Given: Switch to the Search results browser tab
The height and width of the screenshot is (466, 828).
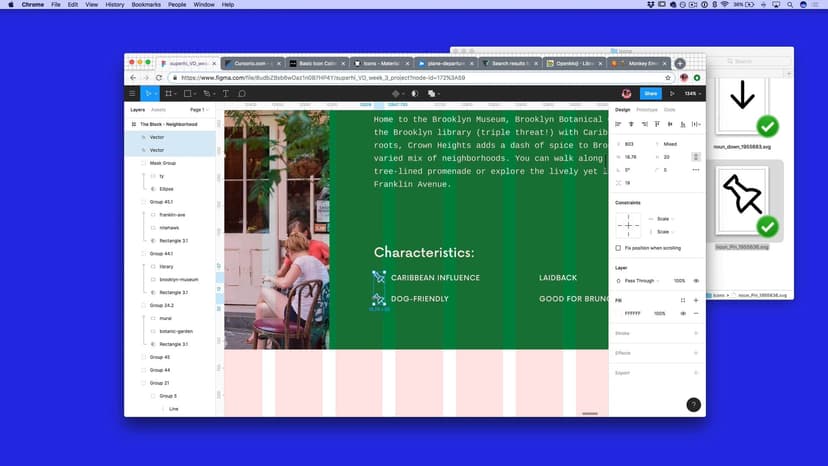Looking at the screenshot, I should coord(510,63).
